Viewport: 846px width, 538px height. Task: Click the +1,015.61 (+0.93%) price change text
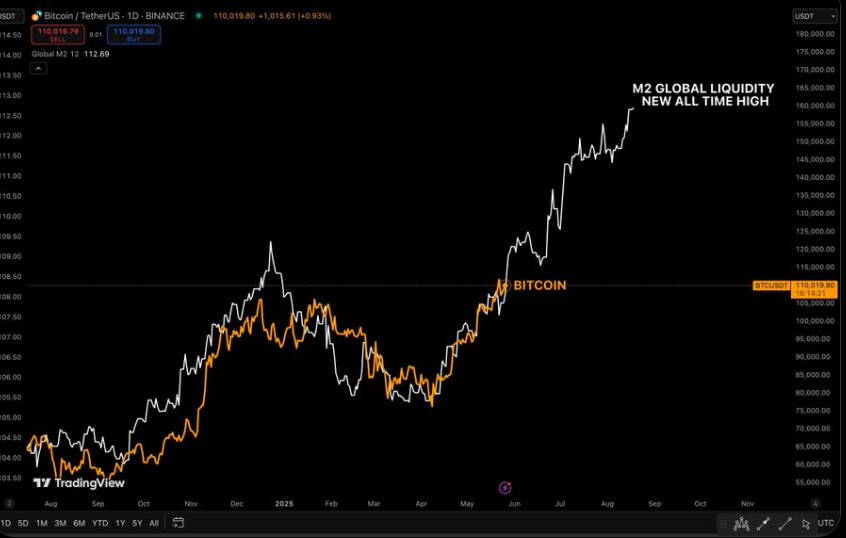295,16
